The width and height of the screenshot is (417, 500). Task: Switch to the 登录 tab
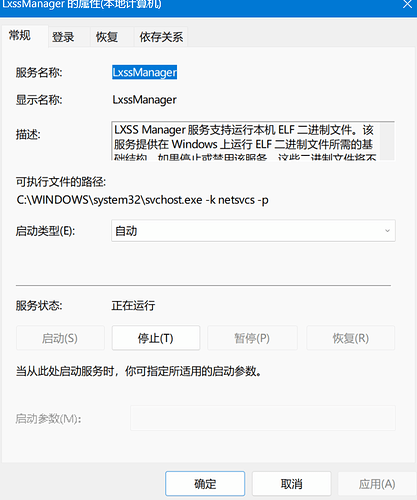pyautogui.click(x=63, y=37)
